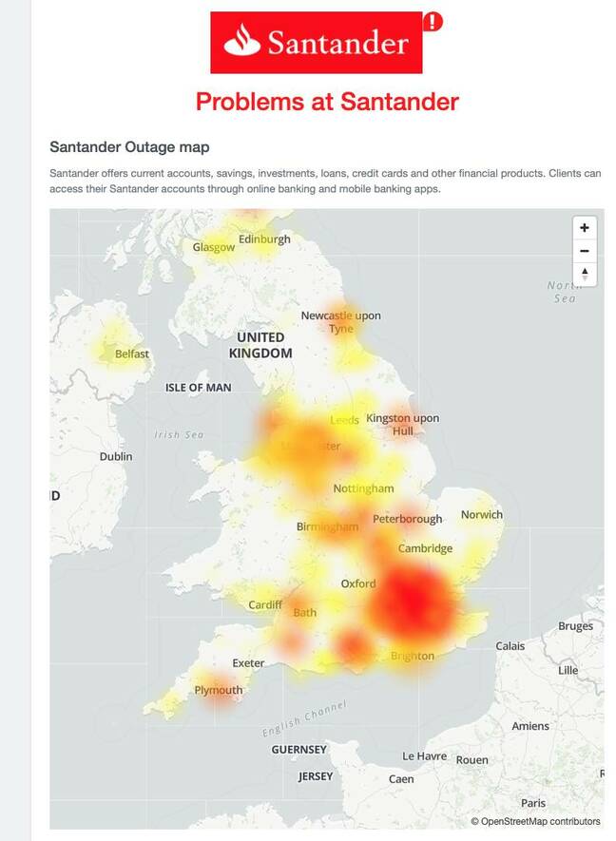The height and width of the screenshot is (841, 616).
Task: Click the Paris label on the map
Action: tap(533, 803)
